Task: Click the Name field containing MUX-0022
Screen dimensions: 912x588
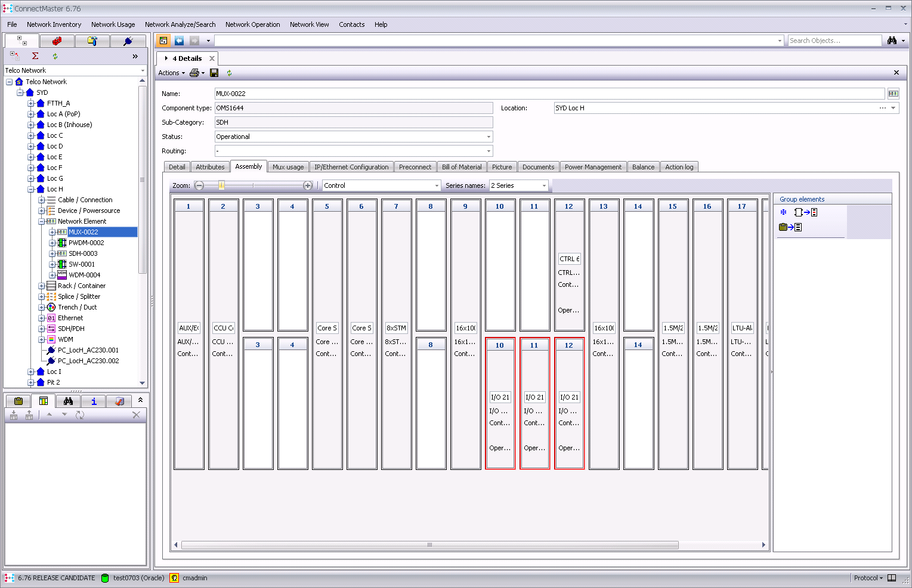Action: pyautogui.click(x=549, y=94)
